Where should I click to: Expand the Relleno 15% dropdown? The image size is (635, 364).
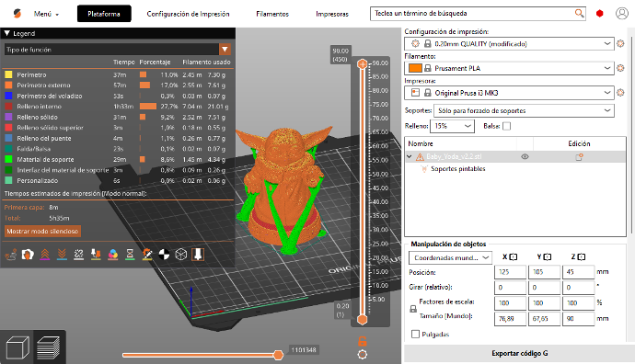[x=452, y=126]
